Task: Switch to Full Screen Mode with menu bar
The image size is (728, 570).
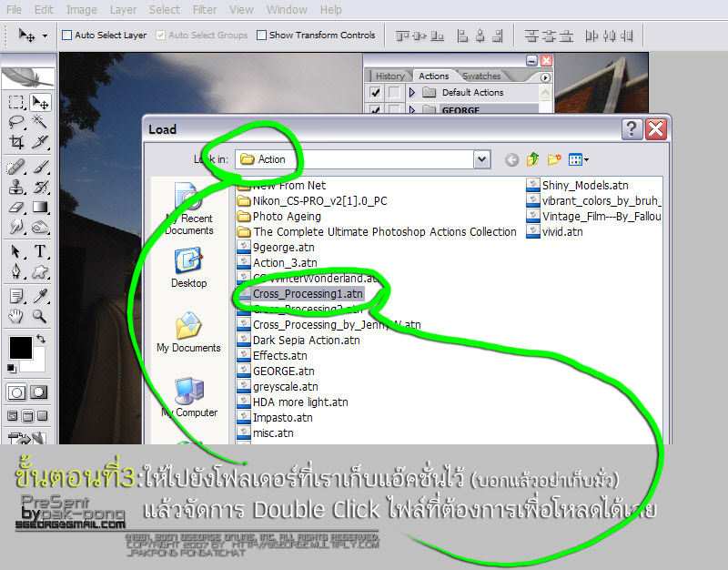Action: pos(28,416)
